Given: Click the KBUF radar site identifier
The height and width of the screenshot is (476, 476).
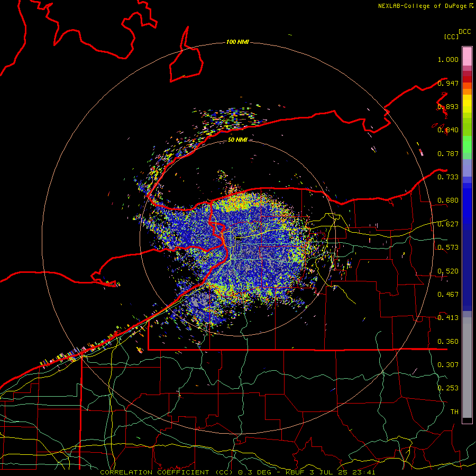Looking at the screenshot, I should tap(295, 472).
